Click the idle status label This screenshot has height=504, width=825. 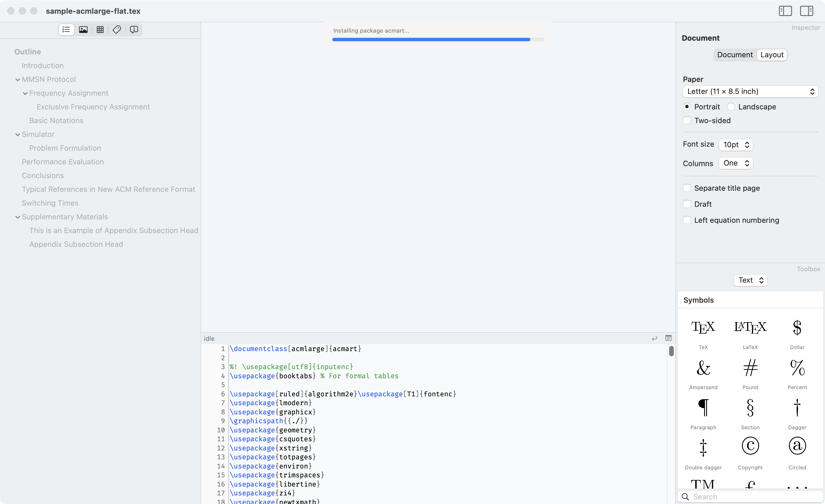[209, 338]
